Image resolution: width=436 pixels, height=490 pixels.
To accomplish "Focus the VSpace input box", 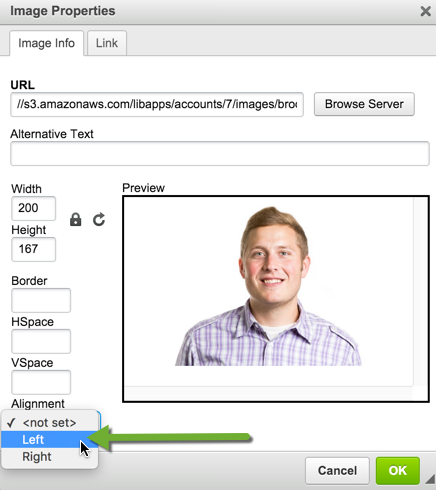I will pos(41,382).
